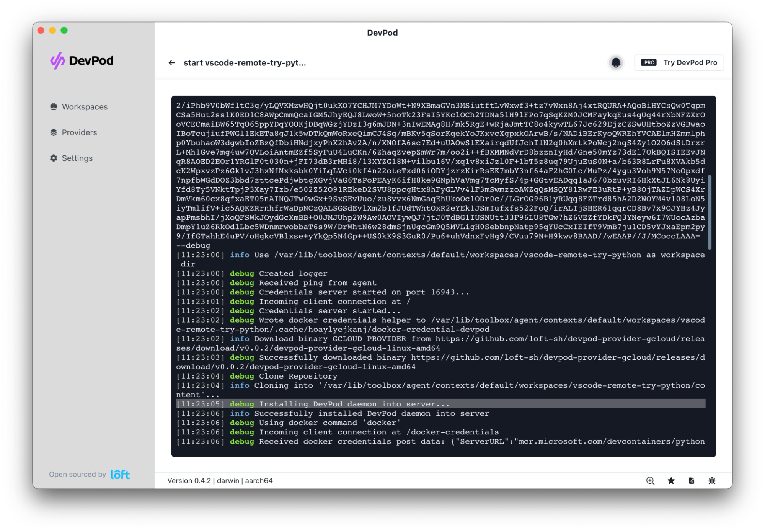Go to the Providers page

[x=79, y=132]
